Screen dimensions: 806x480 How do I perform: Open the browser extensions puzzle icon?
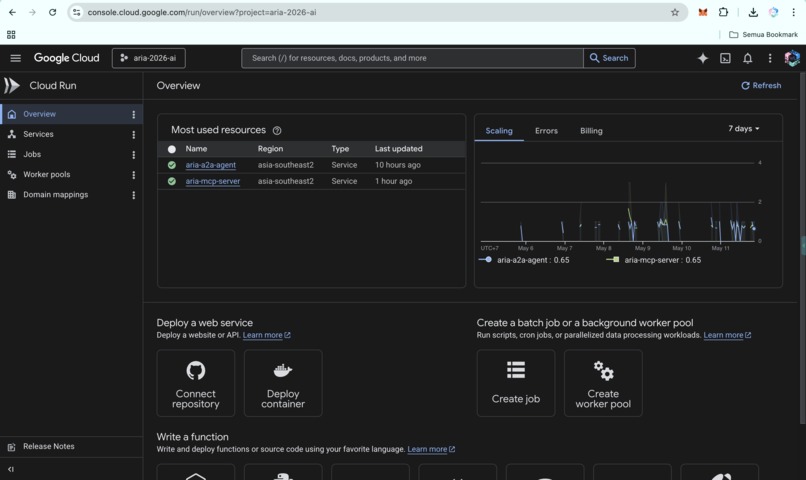pos(723,12)
